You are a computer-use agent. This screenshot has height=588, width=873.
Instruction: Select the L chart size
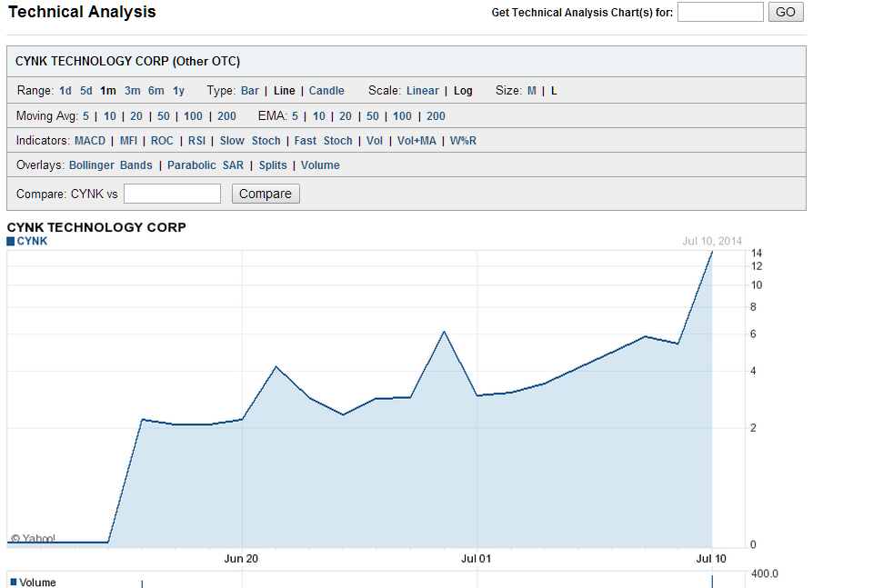tap(554, 91)
